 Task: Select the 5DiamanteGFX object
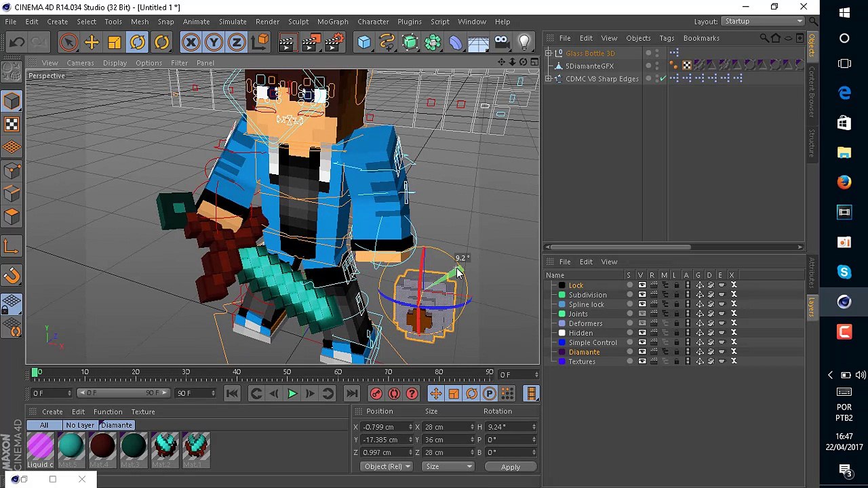(589, 66)
